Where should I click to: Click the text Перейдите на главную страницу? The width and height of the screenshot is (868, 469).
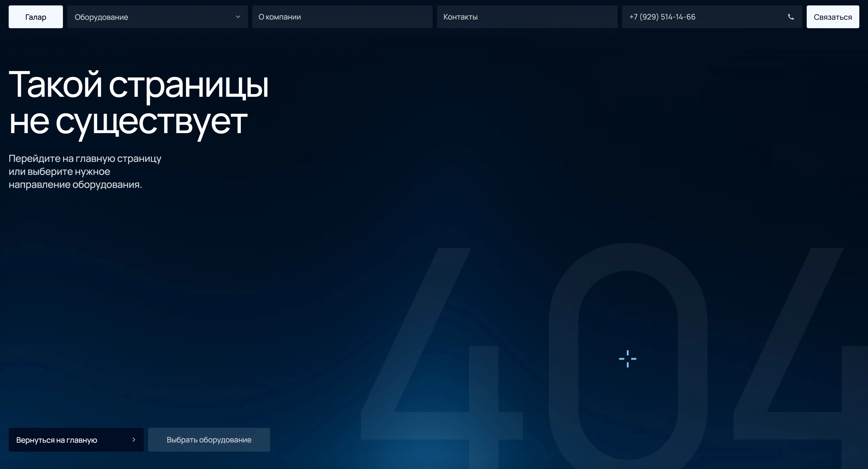coord(85,158)
